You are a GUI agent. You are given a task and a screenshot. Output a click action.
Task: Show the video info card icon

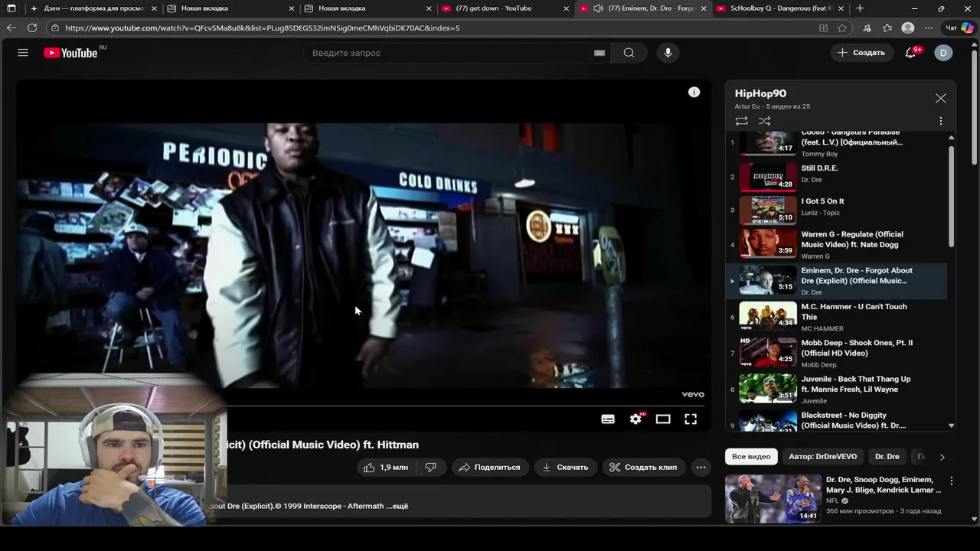pos(694,92)
